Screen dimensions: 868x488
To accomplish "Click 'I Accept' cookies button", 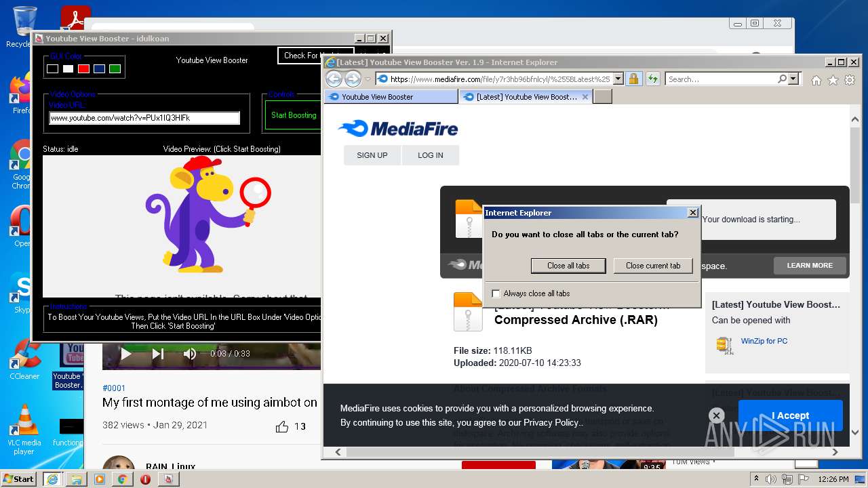I will point(790,416).
